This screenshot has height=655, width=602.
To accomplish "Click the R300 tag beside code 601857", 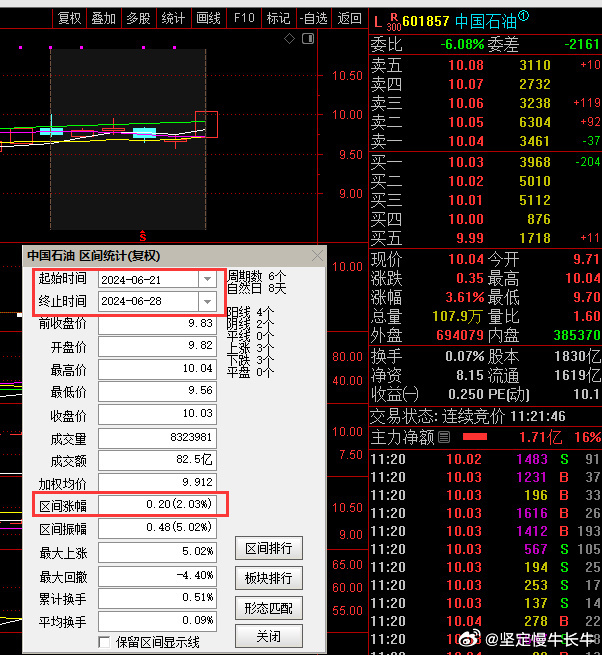I will [x=393, y=21].
